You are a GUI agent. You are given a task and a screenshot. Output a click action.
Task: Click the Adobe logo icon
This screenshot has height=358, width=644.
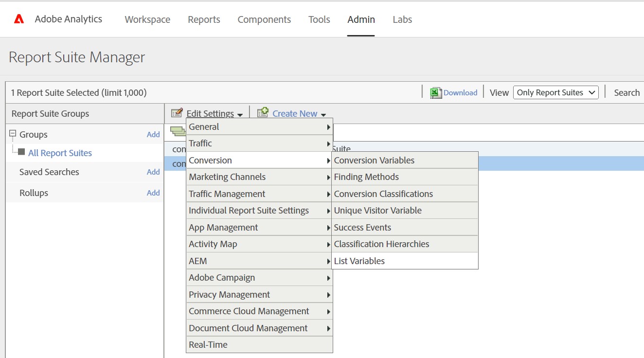(x=19, y=19)
